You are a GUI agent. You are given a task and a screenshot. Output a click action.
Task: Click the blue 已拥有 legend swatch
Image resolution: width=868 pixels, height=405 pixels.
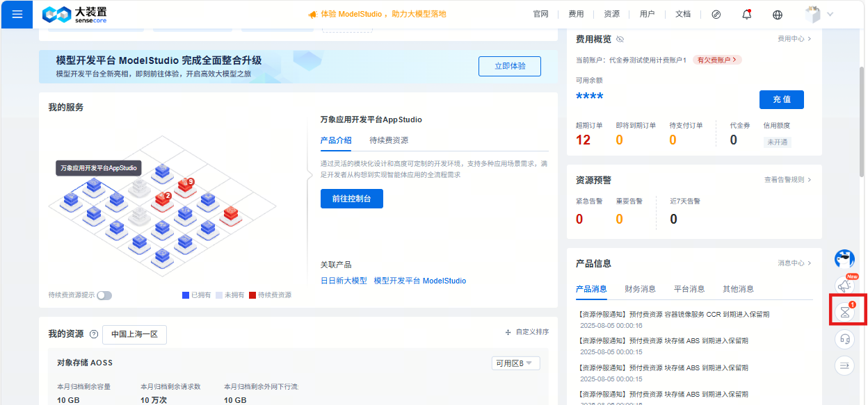point(186,295)
